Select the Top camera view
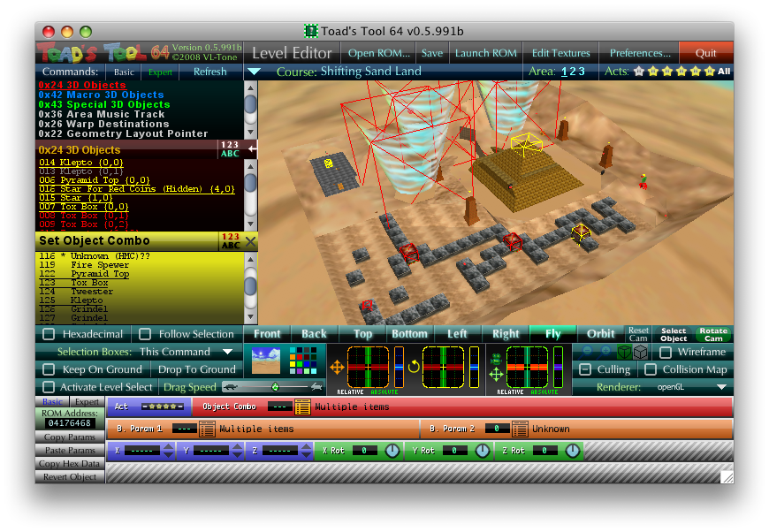 tap(362, 334)
